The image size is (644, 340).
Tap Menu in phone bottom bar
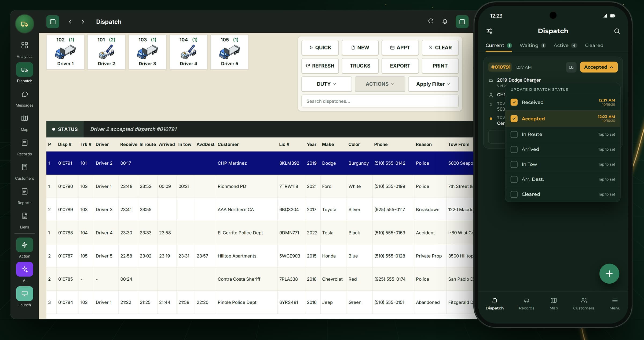[x=615, y=304]
